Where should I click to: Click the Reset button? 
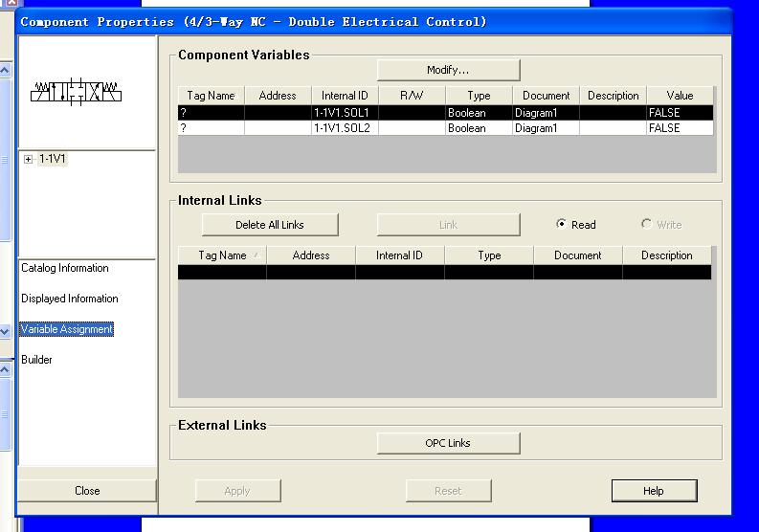coord(448,491)
